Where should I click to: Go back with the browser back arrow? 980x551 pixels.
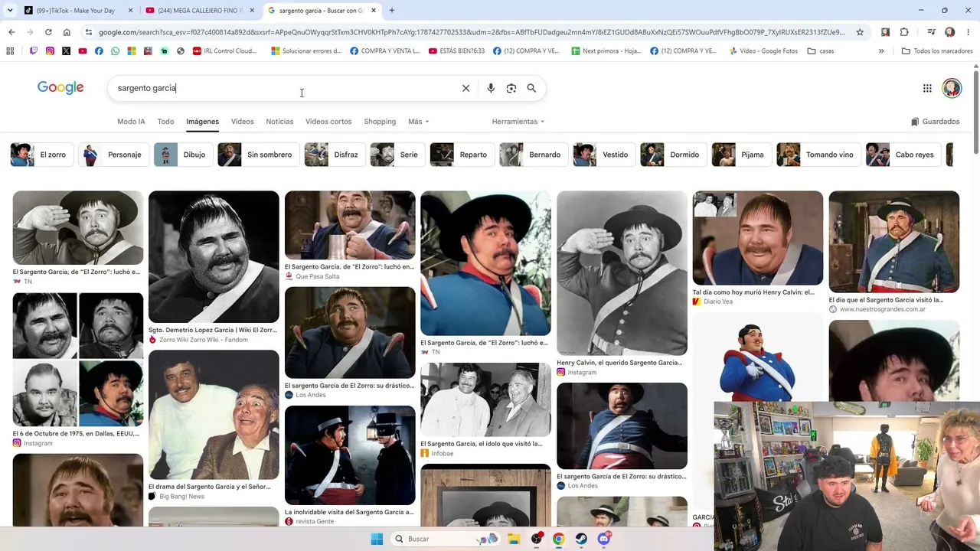[x=11, y=32]
